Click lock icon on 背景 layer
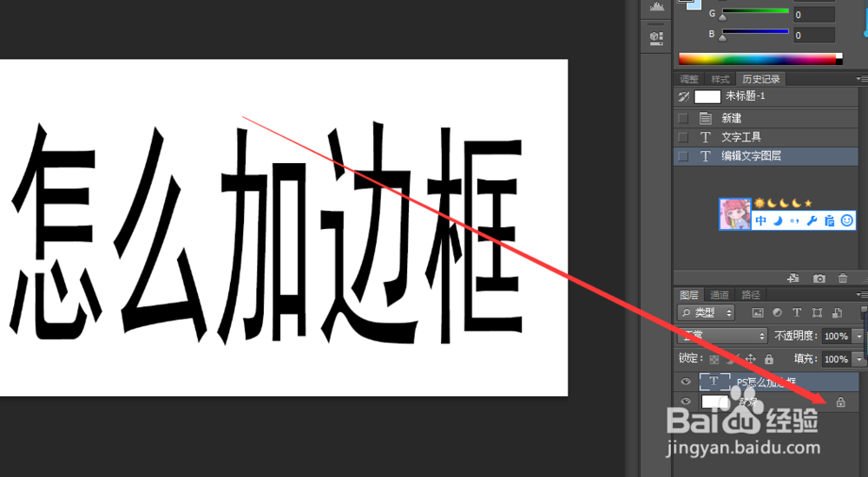The image size is (868, 477). pos(840,402)
